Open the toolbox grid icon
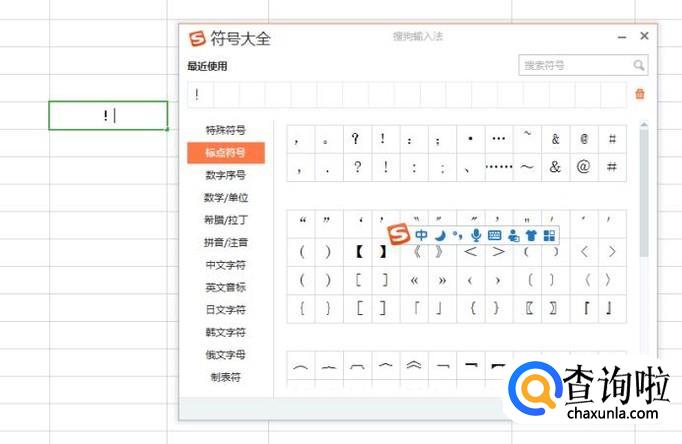 point(549,236)
